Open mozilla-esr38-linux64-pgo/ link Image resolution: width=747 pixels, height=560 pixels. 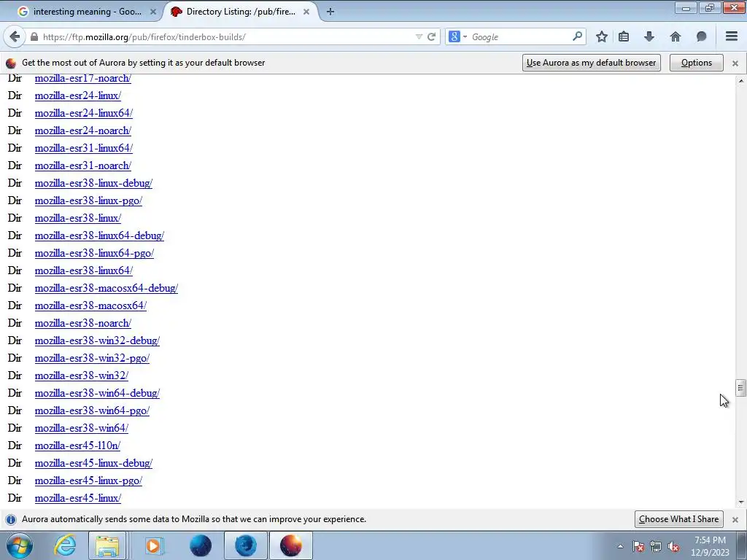tap(94, 253)
